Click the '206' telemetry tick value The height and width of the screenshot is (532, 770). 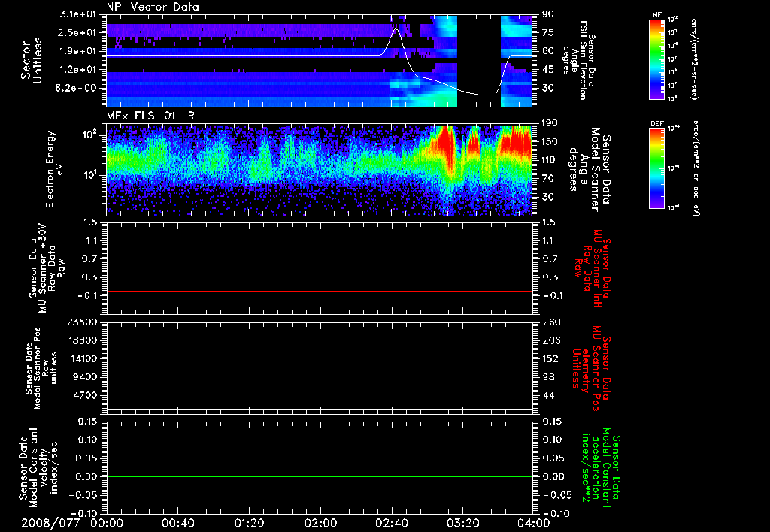click(x=550, y=340)
